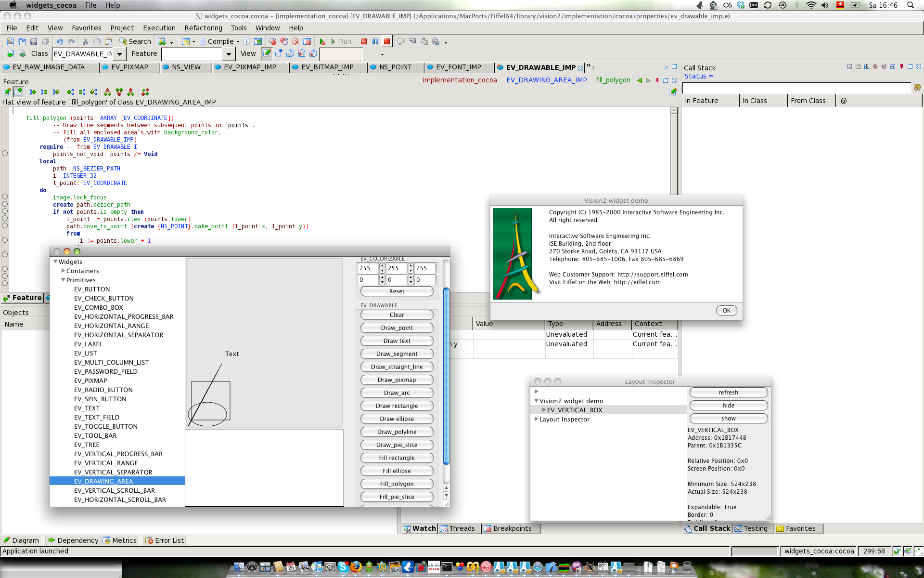Click the Save file icon

(x=34, y=42)
